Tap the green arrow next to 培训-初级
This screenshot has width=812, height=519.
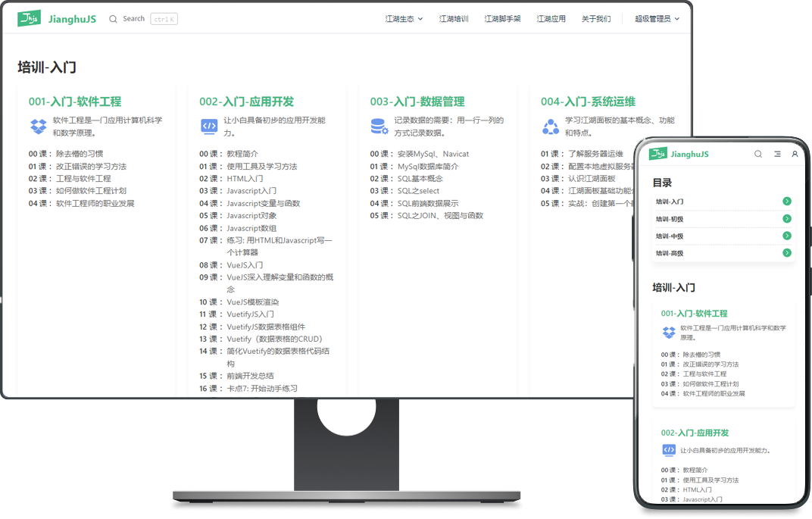(x=787, y=219)
